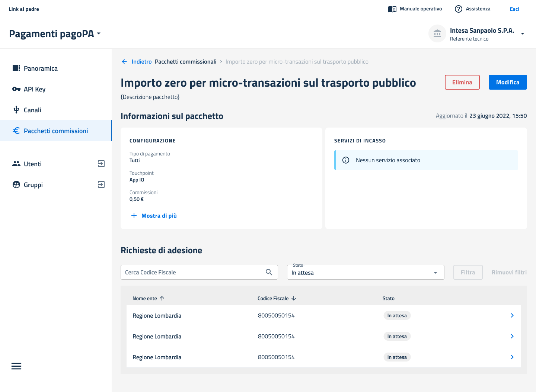
Task: Click the Intesa Sanpaolo institution avatar
Action: (x=437, y=34)
